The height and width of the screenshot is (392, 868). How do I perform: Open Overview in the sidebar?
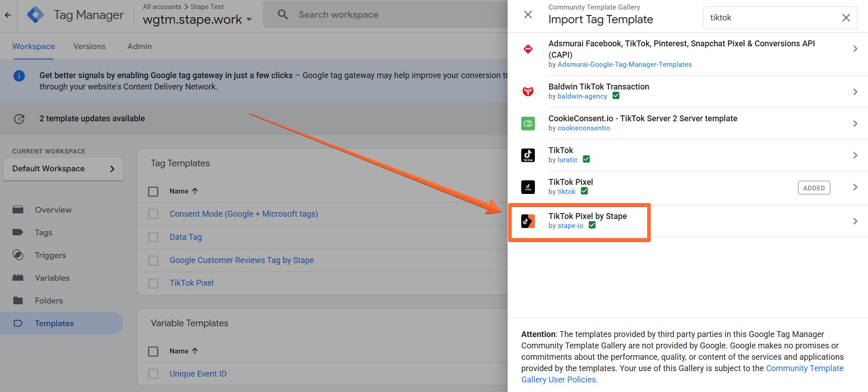pyautogui.click(x=53, y=210)
